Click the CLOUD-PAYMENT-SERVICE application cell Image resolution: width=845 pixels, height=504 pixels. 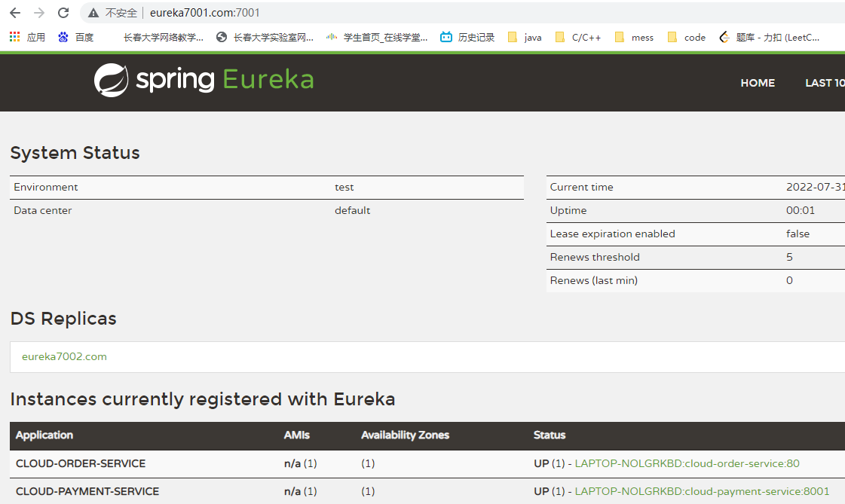tap(87, 491)
